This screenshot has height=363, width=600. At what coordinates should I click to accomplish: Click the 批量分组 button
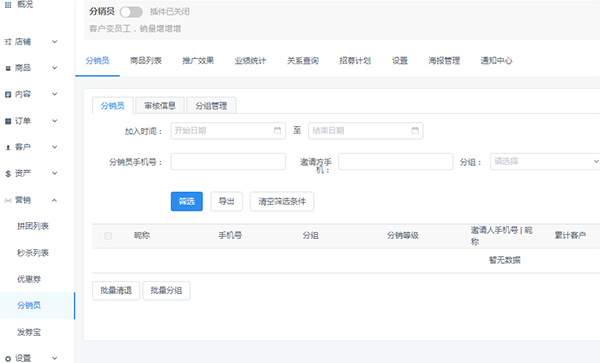coord(166,291)
